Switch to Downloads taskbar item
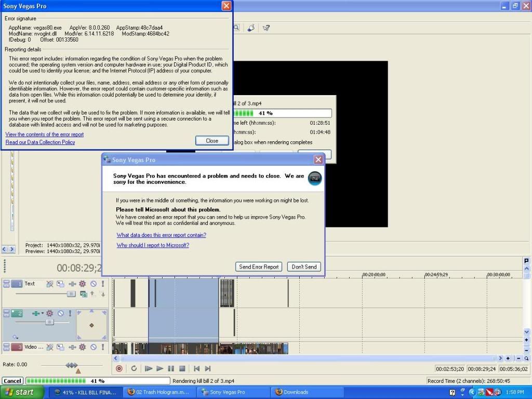 [307, 392]
